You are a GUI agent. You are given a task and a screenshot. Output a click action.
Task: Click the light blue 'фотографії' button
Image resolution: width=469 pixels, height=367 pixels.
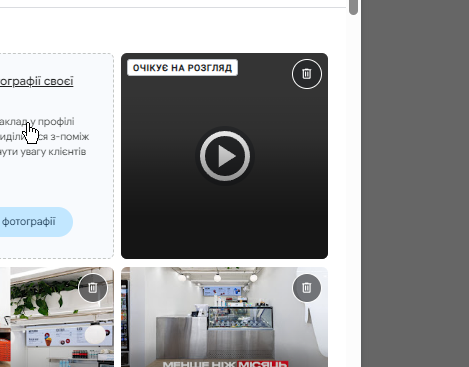point(36,222)
